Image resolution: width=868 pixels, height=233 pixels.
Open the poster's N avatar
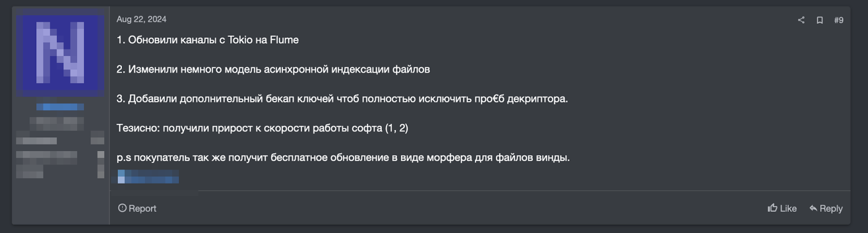[x=60, y=53]
